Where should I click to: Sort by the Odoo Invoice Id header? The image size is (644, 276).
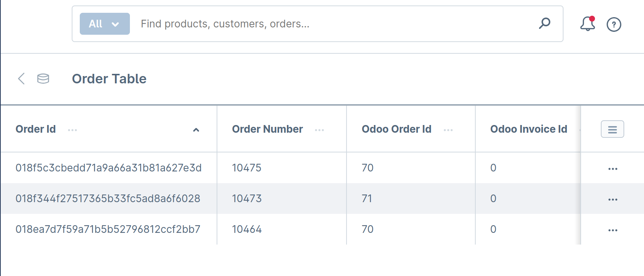[x=528, y=129]
